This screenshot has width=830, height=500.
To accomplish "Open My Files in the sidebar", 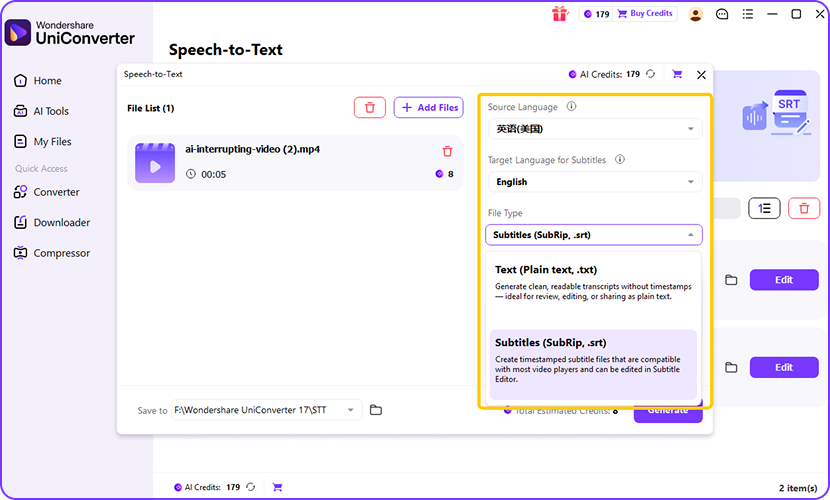I will (42, 142).
